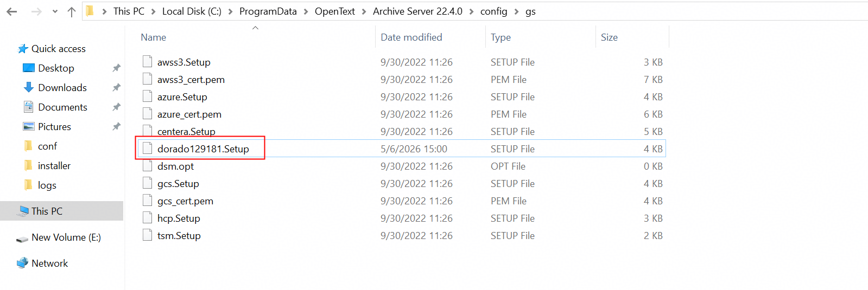Open the logs folder in sidebar
Viewport: 868px width, 290px height.
47,185
